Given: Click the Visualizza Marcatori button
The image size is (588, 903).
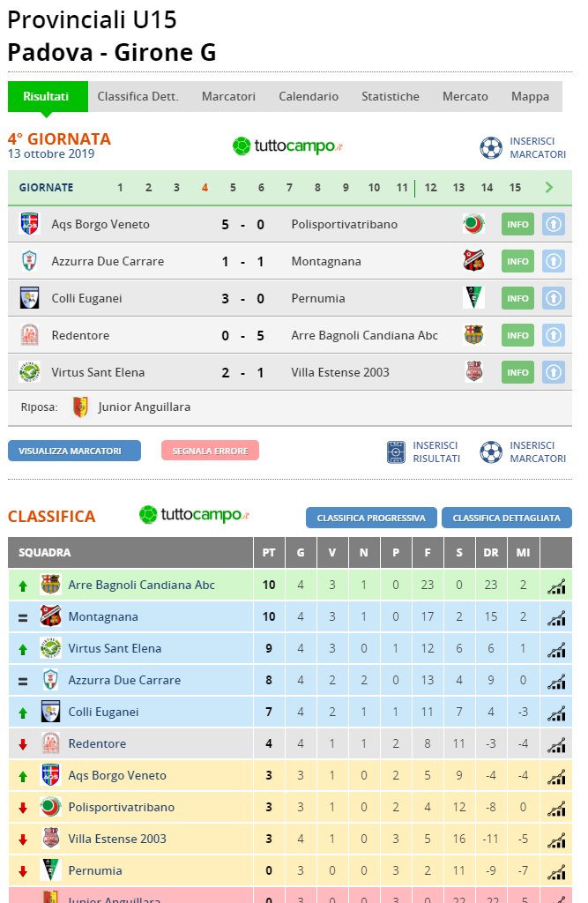Looking at the screenshot, I should click(x=74, y=451).
